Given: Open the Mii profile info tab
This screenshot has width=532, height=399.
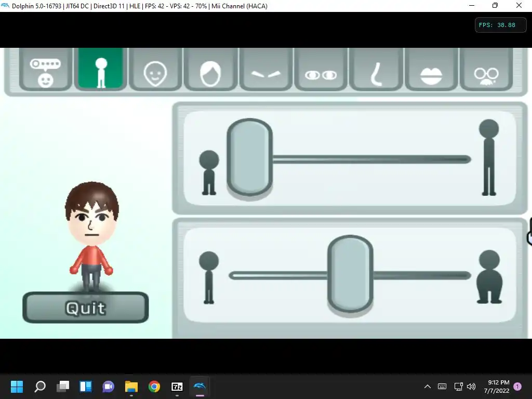Looking at the screenshot, I should (x=46, y=70).
